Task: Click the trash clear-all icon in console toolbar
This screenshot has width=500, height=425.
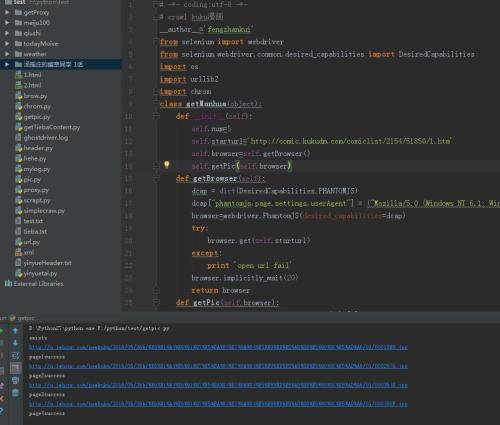Action: (x=15, y=393)
